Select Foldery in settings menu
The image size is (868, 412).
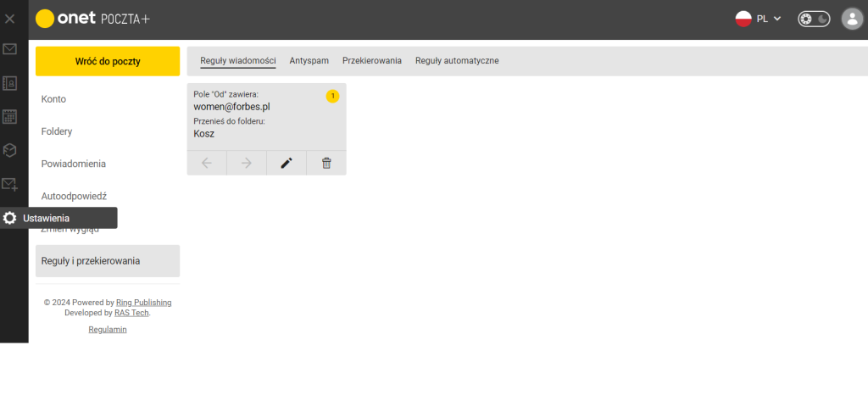(x=108, y=131)
